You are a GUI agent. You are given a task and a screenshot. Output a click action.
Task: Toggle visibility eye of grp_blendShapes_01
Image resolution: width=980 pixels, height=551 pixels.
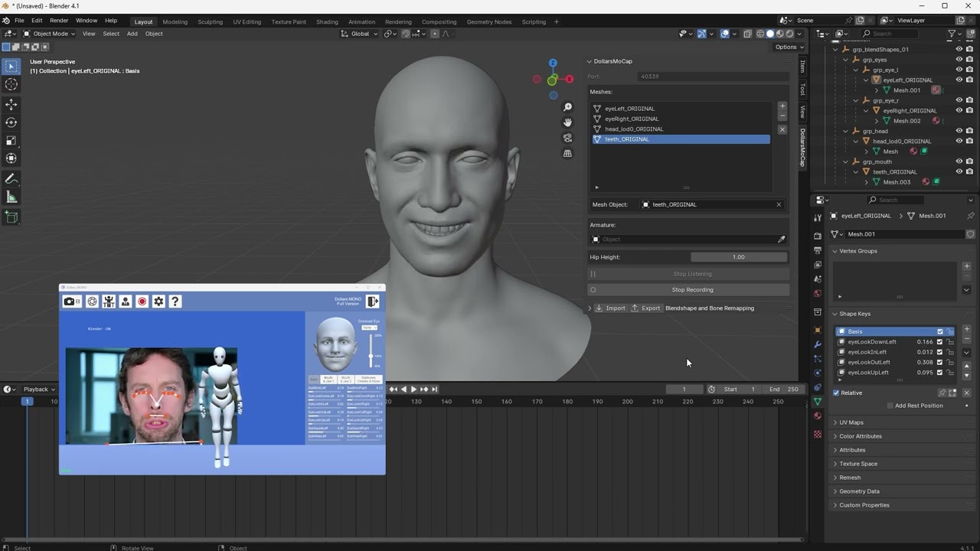959,49
